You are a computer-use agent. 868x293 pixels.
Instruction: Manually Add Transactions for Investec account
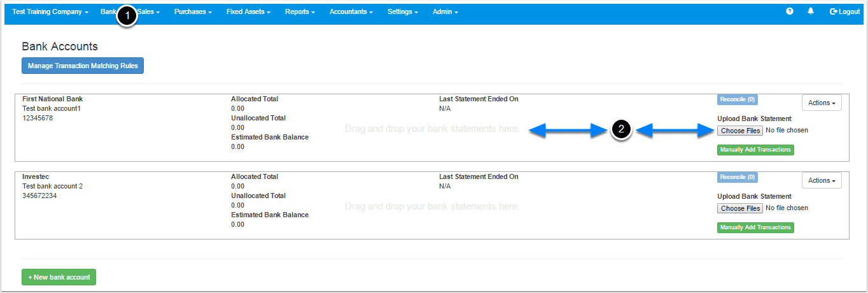click(x=755, y=227)
